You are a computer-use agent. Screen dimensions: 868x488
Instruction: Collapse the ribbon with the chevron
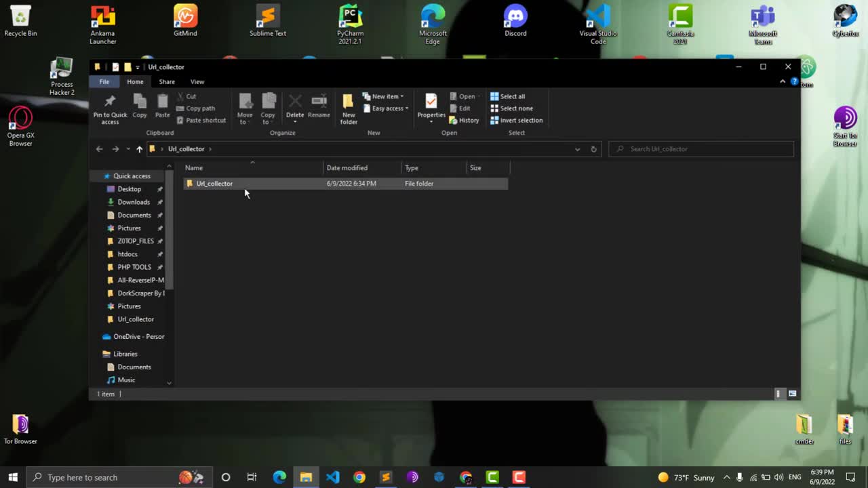(x=783, y=81)
